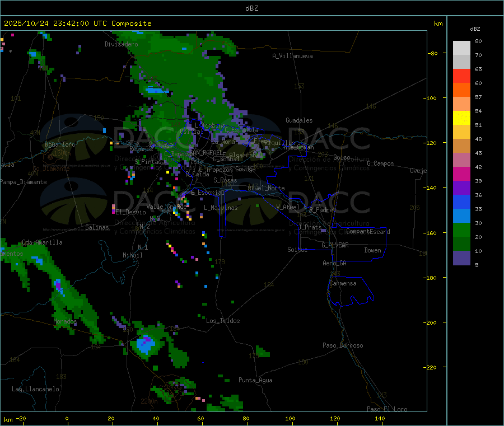Screen dimensions: 504x426
Task: Click the CompantEscard location label
Action: [x=368, y=231]
